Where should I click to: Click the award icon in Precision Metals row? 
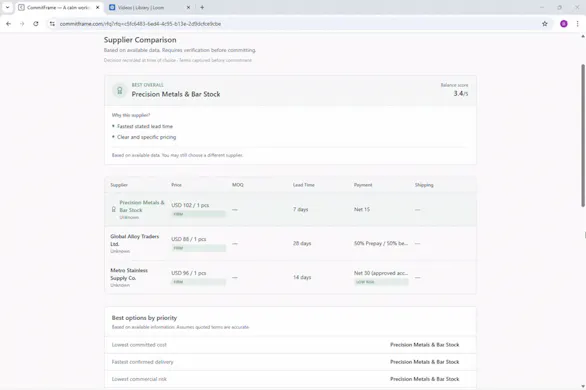coord(114,209)
